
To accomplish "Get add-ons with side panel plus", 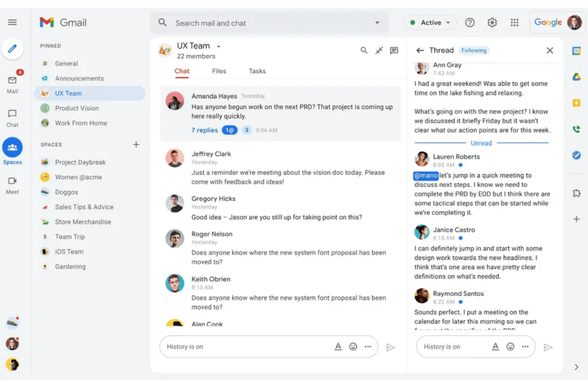I will coord(577,219).
